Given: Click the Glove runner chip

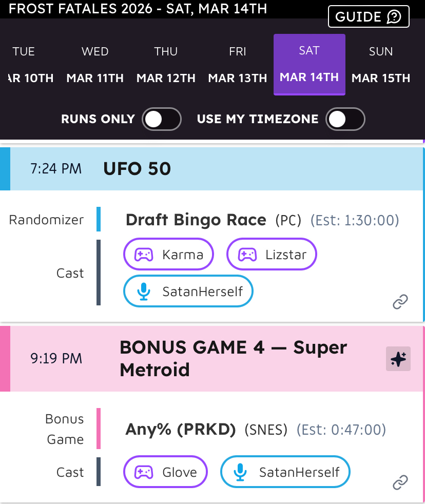Looking at the screenshot, I should click(x=166, y=472).
